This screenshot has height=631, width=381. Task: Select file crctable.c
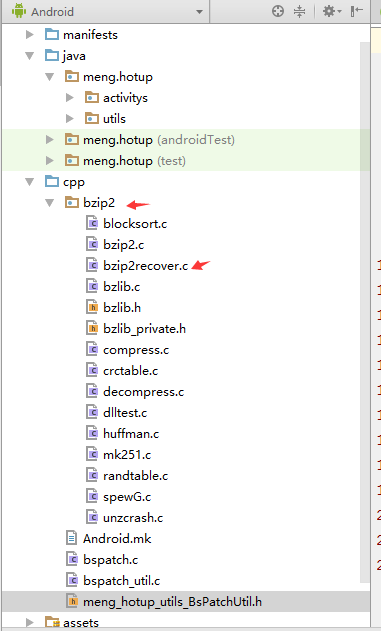pos(130,371)
